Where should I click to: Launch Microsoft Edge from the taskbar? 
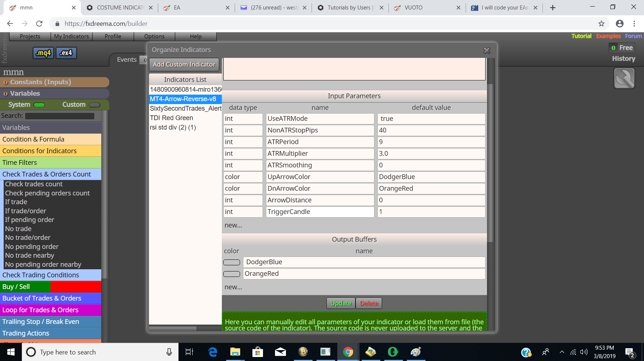(x=213, y=352)
